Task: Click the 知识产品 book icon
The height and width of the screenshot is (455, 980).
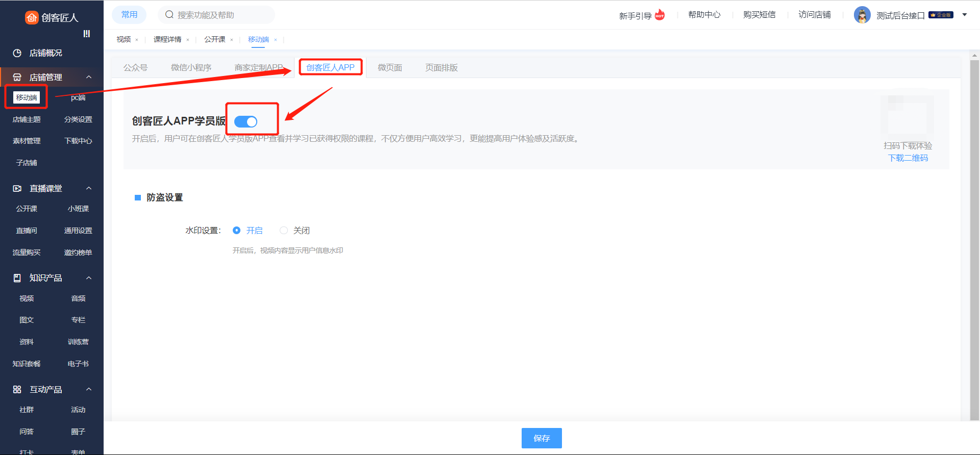Action: tap(17, 278)
